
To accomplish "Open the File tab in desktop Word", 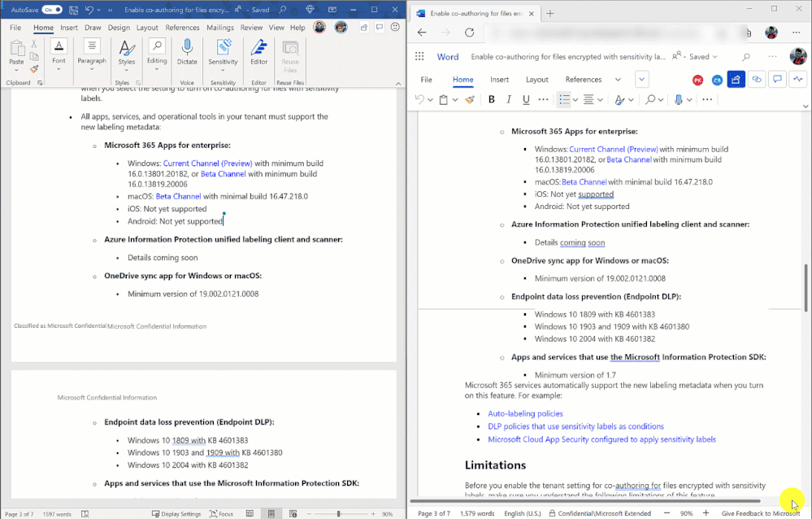I will (15, 28).
